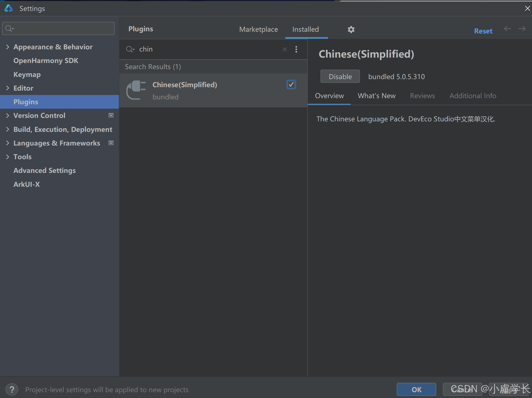Image resolution: width=532 pixels, height=398 pixels.
Task: Expand the Editor settings node
Action: pos(8,88)
